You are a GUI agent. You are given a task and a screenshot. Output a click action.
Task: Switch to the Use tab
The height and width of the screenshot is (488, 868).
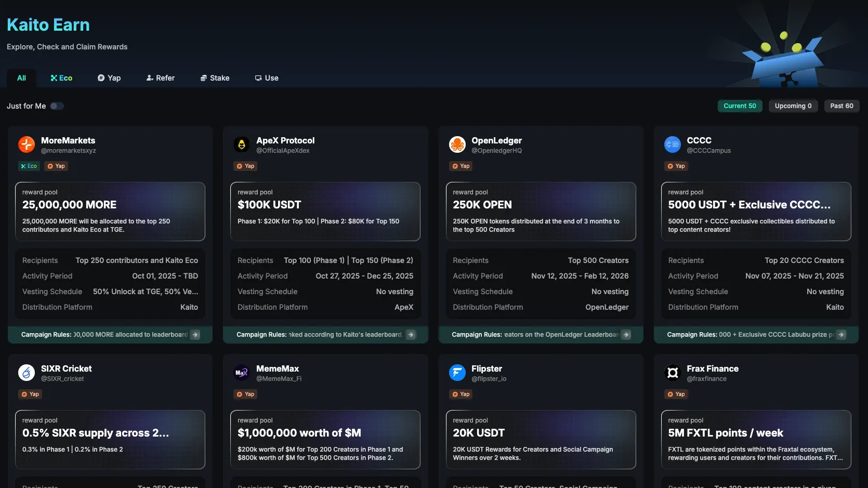coord(267,78)
